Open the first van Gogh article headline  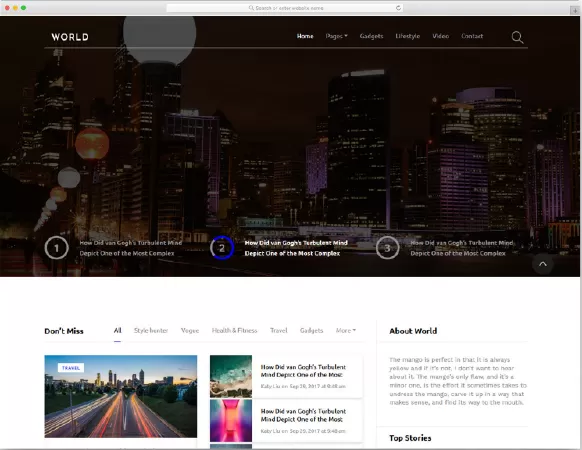tap(303, 371)
